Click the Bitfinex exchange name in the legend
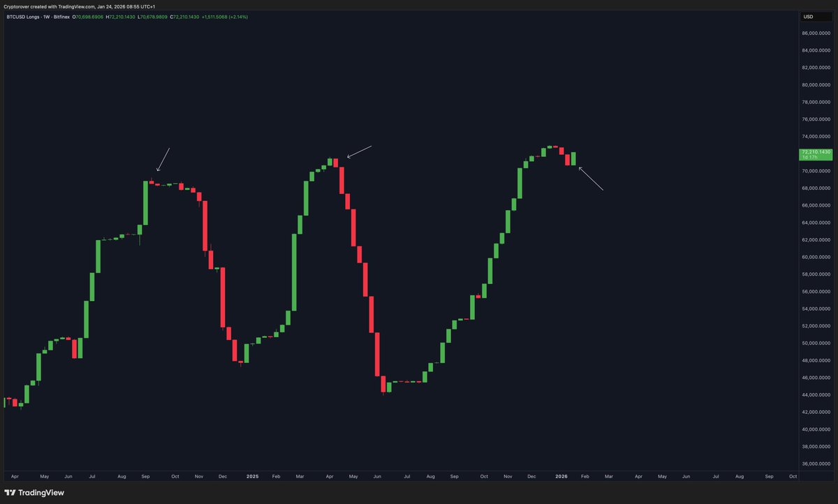 [61, 17]
